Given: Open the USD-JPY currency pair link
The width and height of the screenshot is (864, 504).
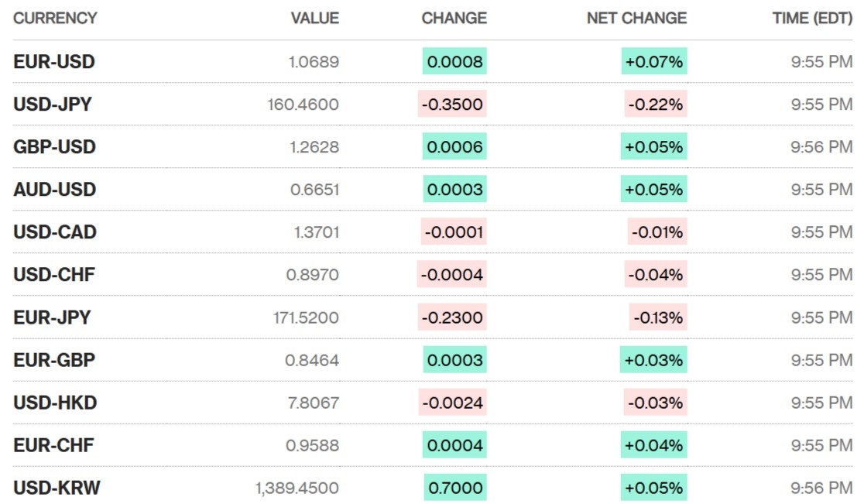Looking at the screenshot, I should pyautogui.click(x=52, y=105).
